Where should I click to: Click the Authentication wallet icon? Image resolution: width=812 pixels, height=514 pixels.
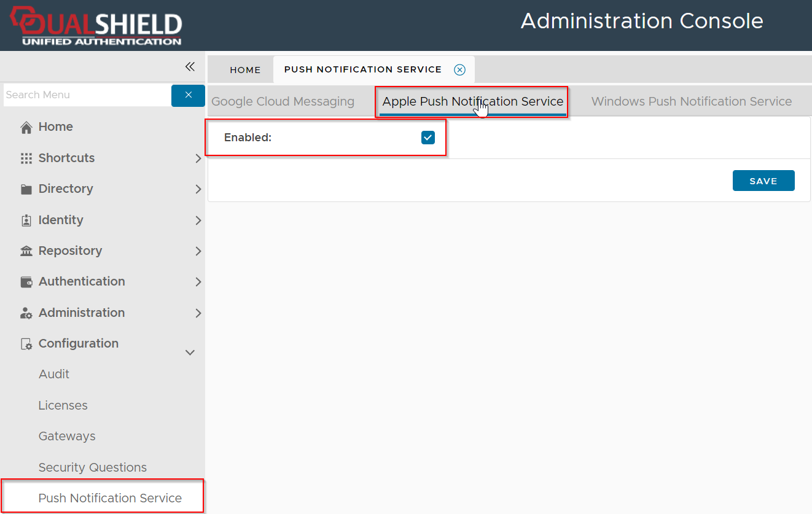[x=26, y=282]
